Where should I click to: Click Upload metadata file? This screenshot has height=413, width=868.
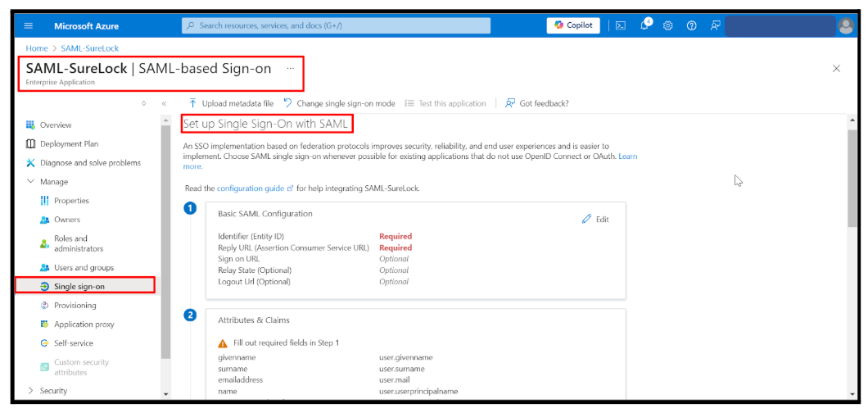[231, 103]
